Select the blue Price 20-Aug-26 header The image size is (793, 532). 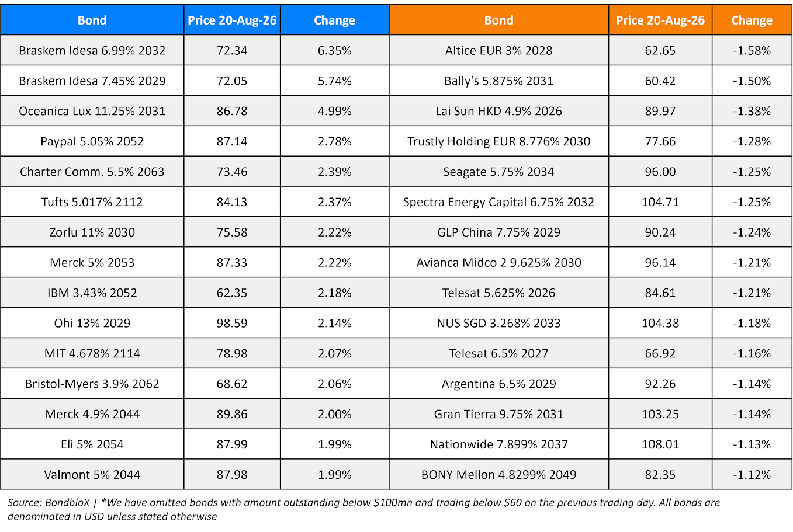[x=232, y=20]
